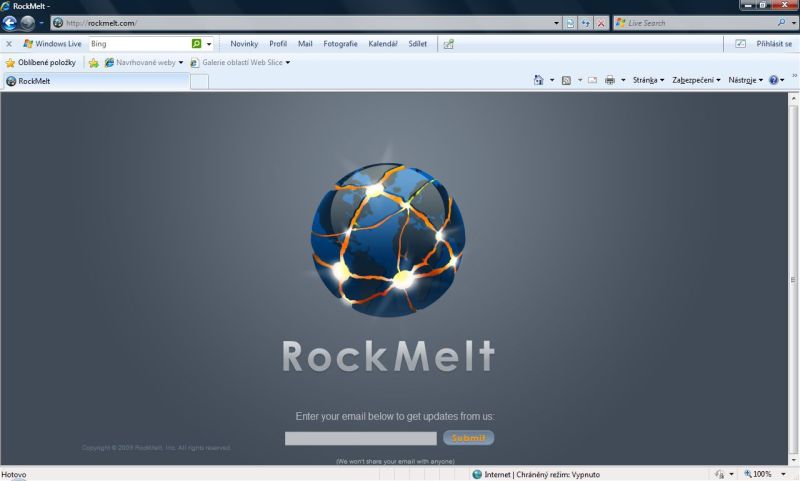Screen dimensions: 800x481
Task: Click the toolbar icon right of Sdílet
Action: pos(448,44)
